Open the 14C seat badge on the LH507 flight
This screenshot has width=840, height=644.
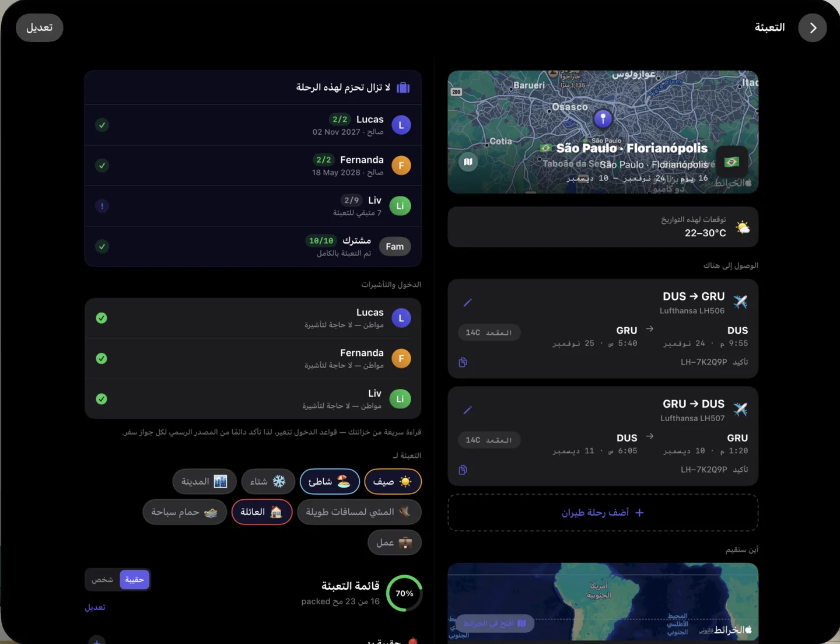tap(489, 440)
